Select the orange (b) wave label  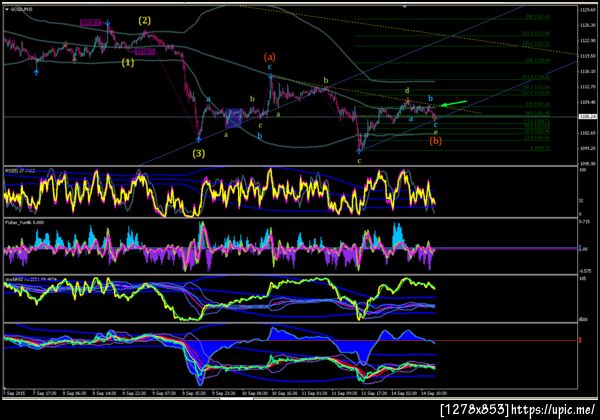(435, 141)
